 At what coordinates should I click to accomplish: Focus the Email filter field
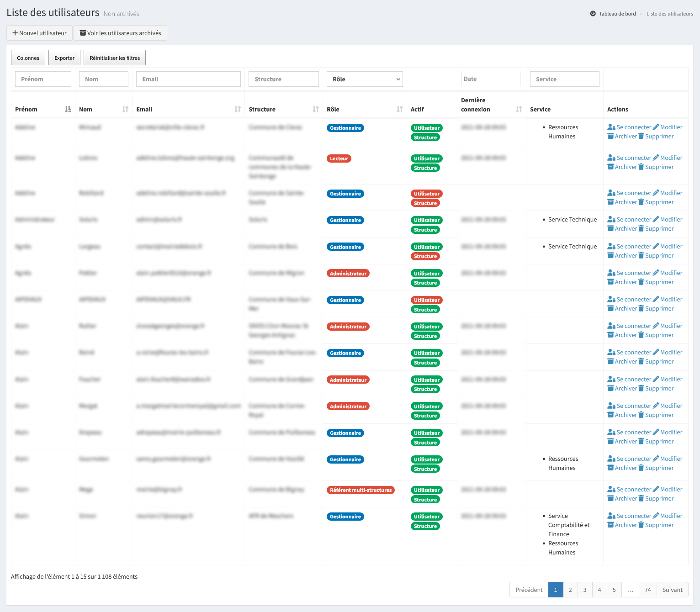[188, 79]
